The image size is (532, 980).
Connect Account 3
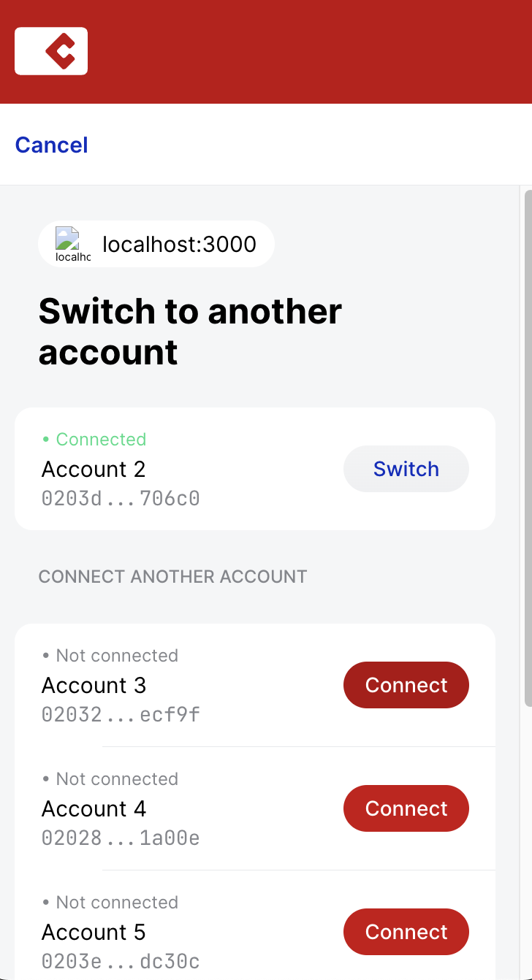tap(406, 685)
